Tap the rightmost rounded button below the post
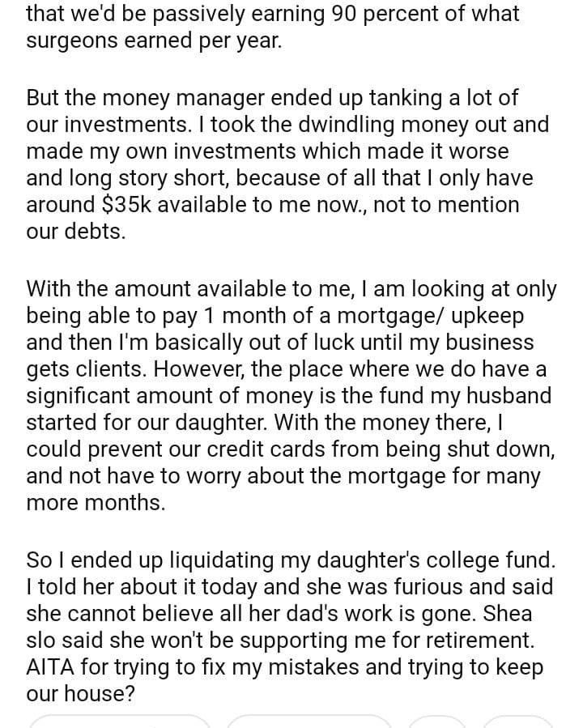Screen dimensions: 583x728 [518, 721]
